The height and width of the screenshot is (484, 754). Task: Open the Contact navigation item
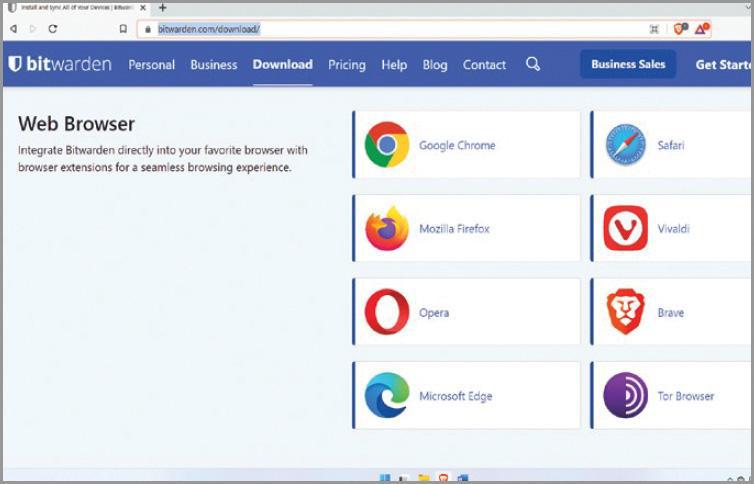(x=484, y=64)
